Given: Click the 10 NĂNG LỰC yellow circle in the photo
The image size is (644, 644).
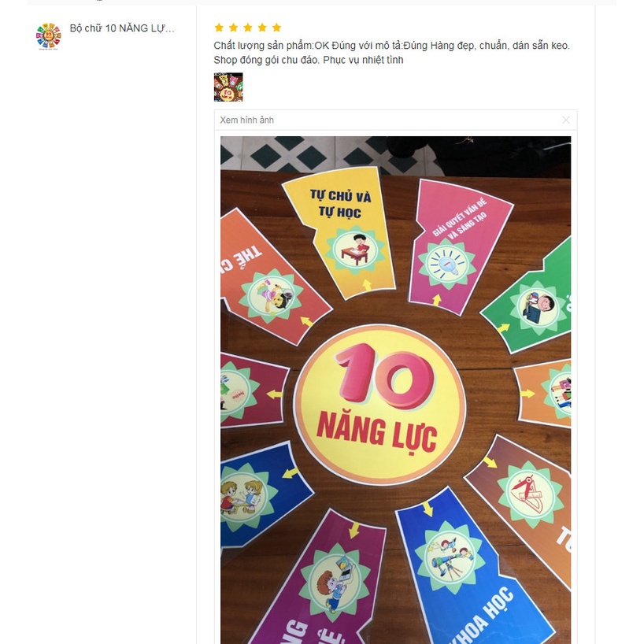Looking at the screenshot, I should 380,405.
